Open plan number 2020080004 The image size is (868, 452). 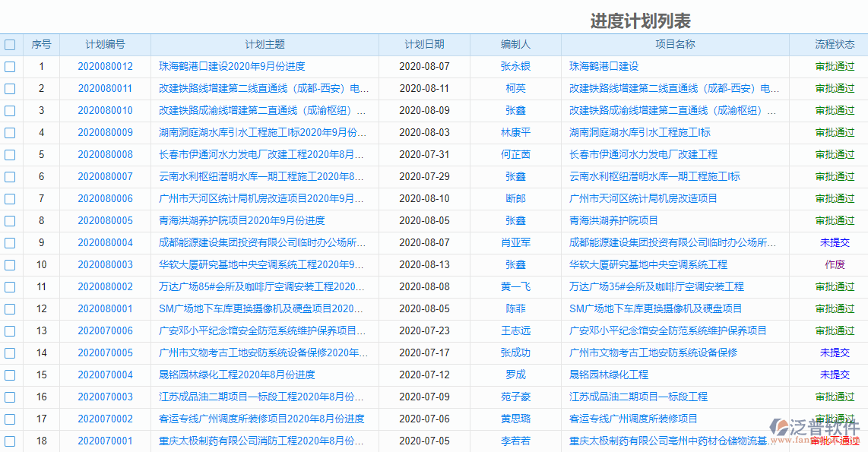(104, 242)
